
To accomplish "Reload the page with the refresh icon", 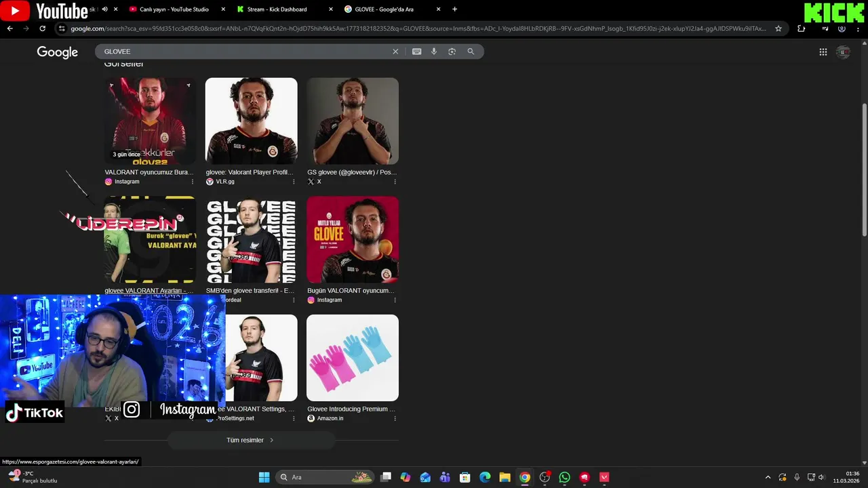I will [x=42, y=28].
